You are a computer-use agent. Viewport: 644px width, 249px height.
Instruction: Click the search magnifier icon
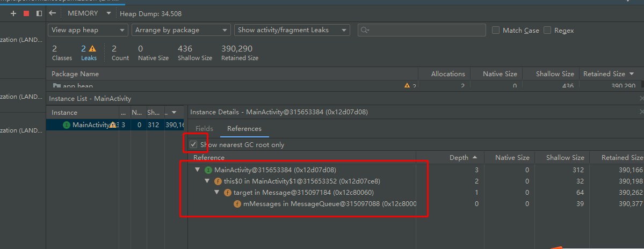click(x=365, y=31)
